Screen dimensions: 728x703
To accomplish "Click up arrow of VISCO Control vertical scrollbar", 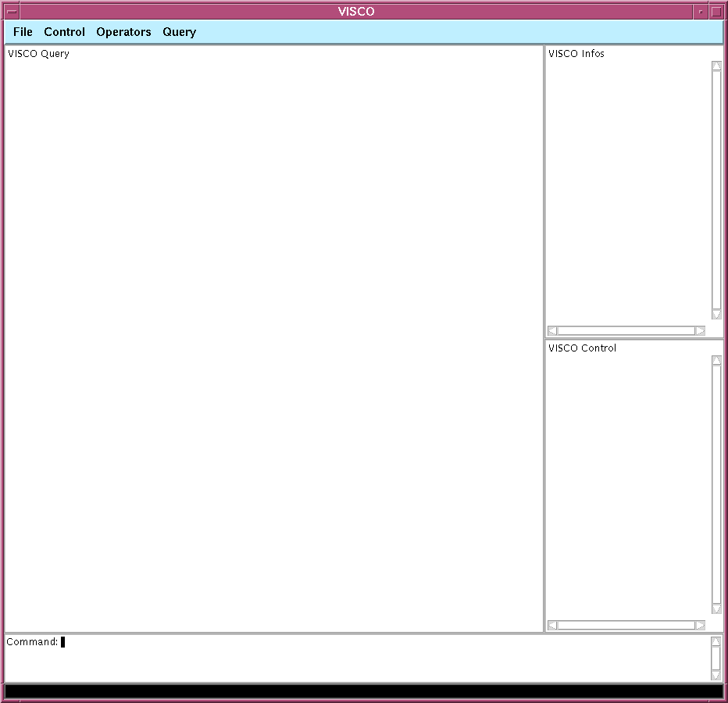I will click(x=716, y=360).
